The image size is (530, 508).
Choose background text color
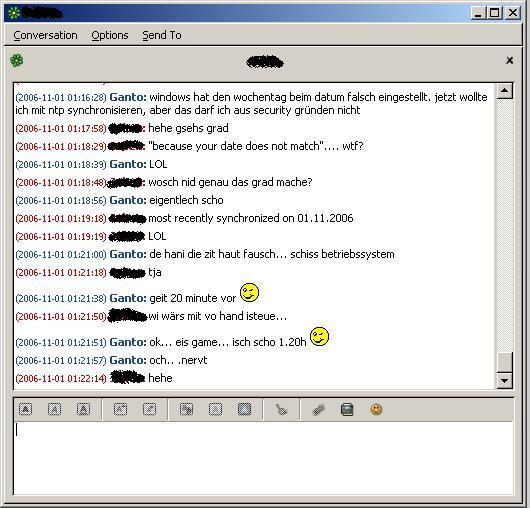pos(244,410)
